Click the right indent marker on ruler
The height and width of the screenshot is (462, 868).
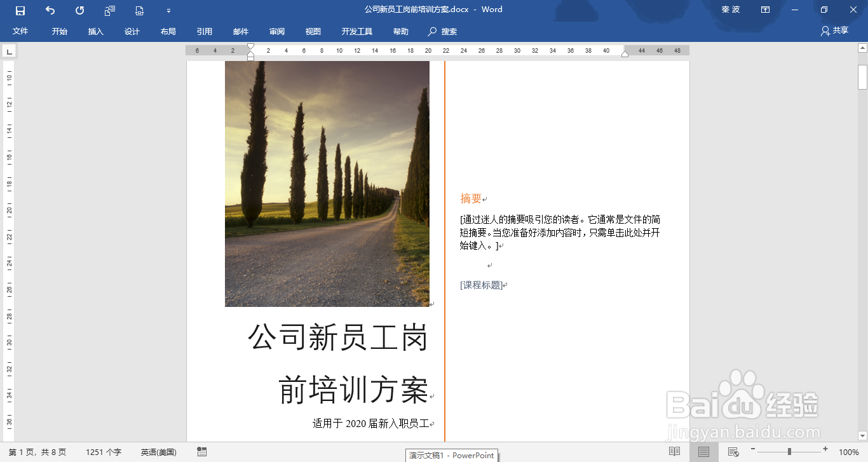click(x=625, y=54)
